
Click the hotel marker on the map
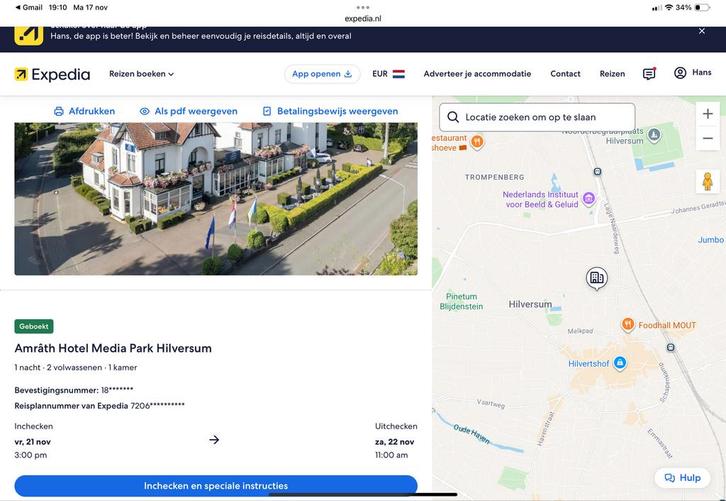pos(597,278)
